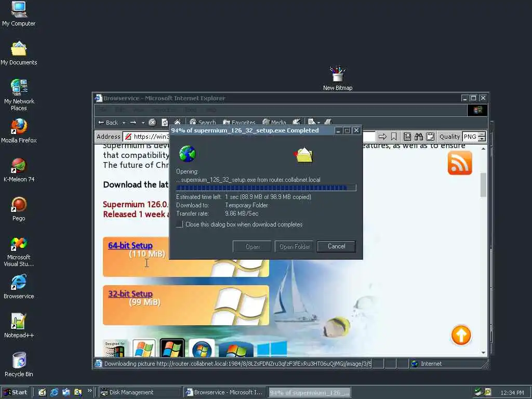Click the Open button in download dialog

(x=252, y=246)
